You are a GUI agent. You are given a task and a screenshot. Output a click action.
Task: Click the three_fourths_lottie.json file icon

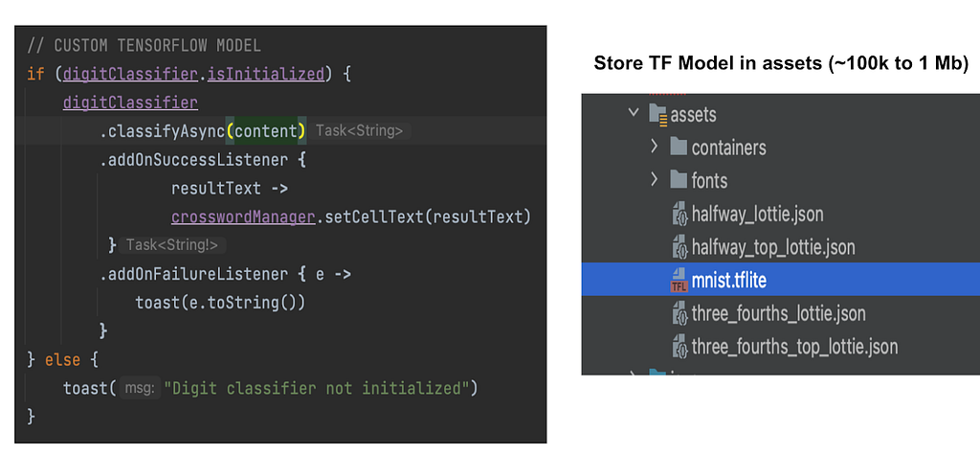click(x=679, y=313)
